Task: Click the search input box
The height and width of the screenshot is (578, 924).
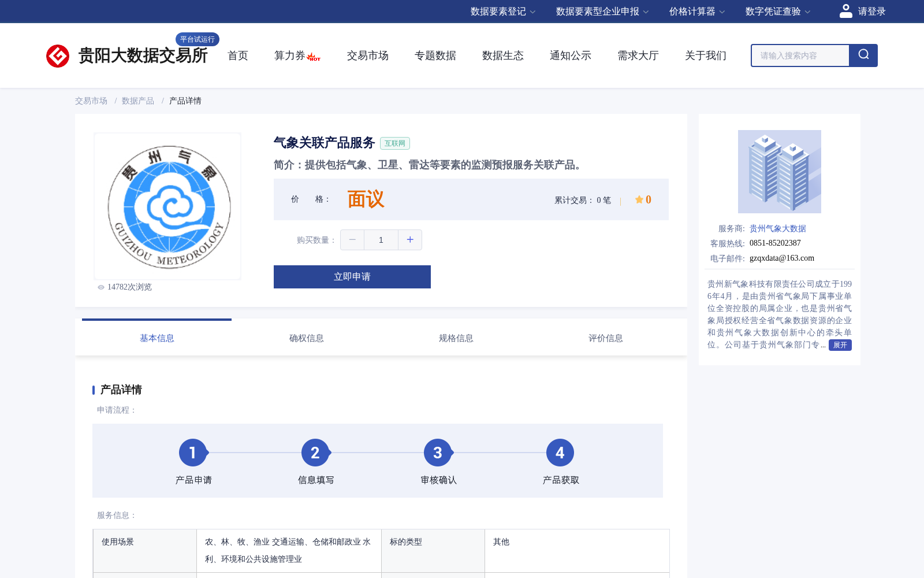Action: tap(800, 55)
